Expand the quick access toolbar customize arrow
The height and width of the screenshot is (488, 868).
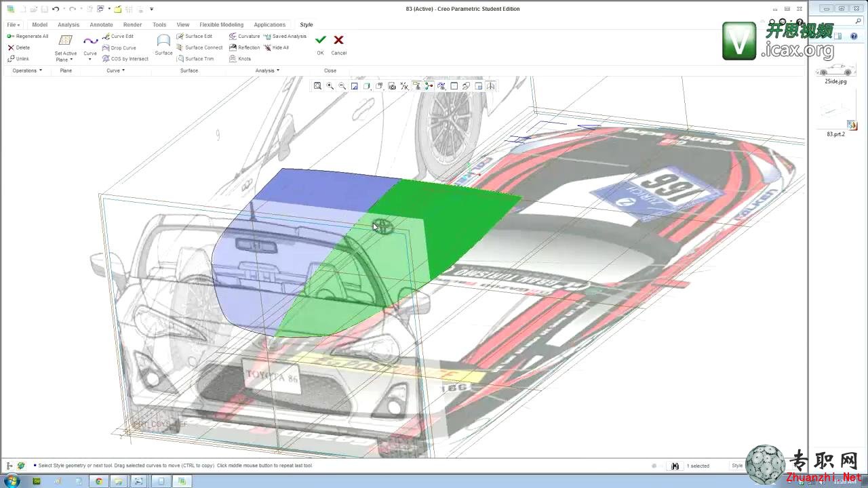click(x=151, y=9)
